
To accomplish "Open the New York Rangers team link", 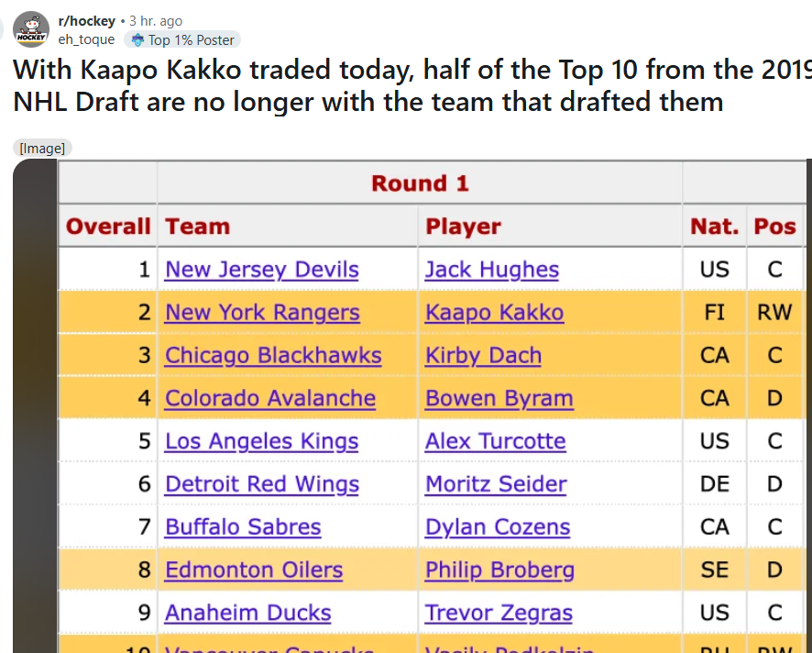I will [x=262, y=313].
